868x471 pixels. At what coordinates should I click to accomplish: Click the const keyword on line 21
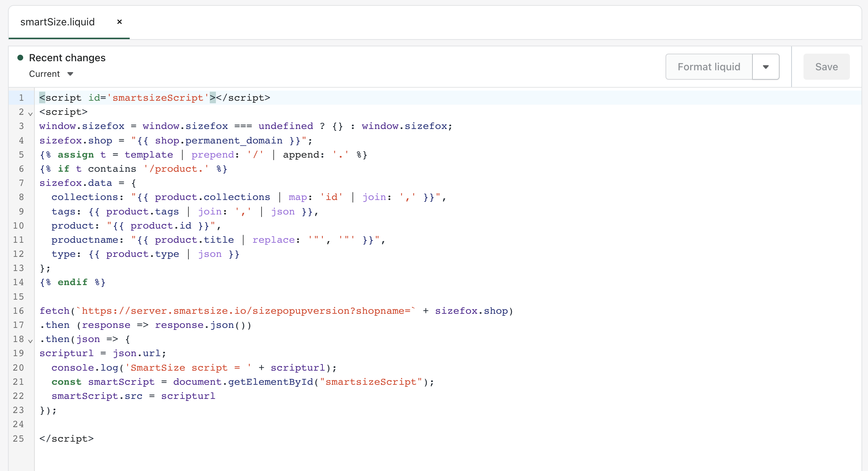(67, 382)
